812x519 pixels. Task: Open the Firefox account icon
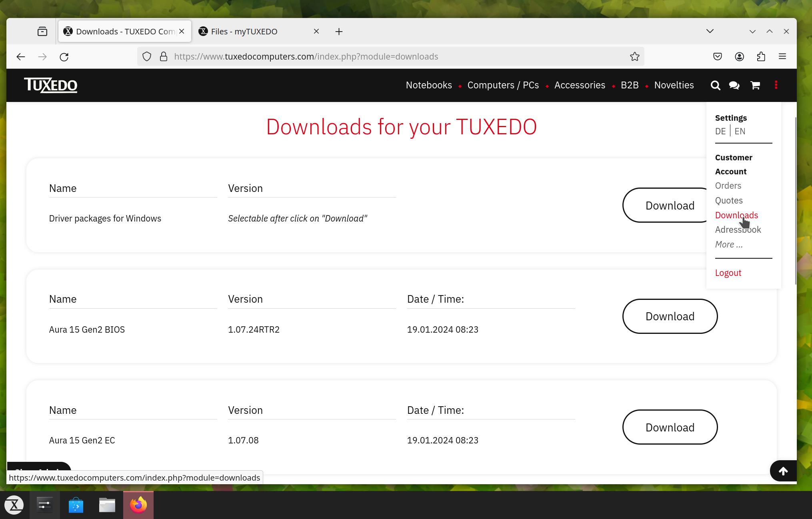[739, 57]
